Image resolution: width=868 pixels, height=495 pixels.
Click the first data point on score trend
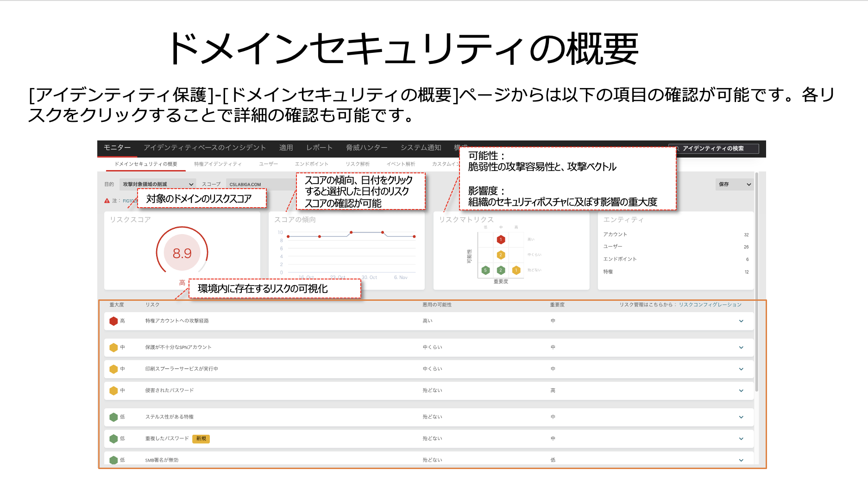coord(288,236)
